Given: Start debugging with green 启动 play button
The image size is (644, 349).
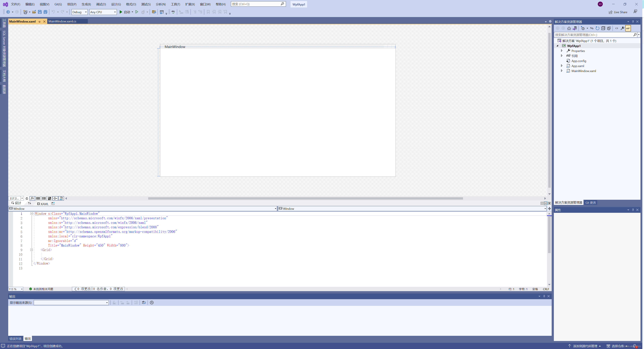Looking at the screenshot, I should [x=121, y=12].
